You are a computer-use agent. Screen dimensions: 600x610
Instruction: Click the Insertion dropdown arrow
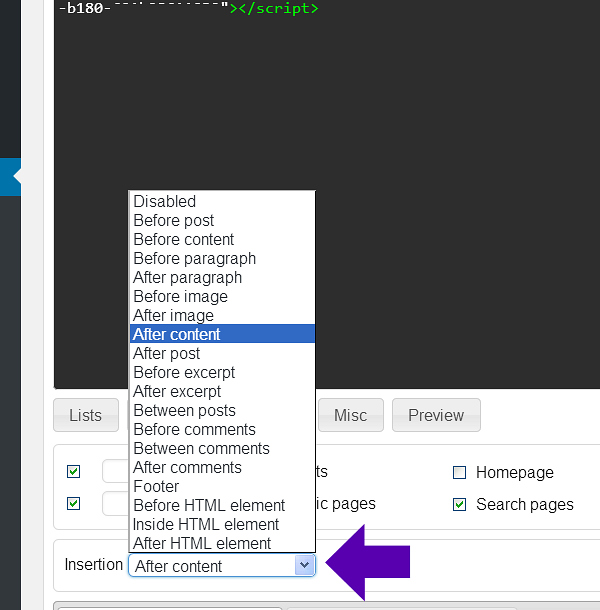[304, 566]
